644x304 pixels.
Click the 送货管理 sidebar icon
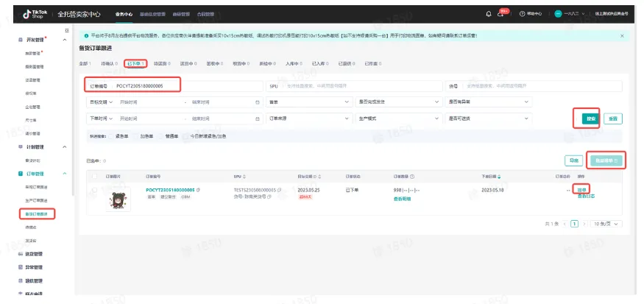click(x=21, y=254)
